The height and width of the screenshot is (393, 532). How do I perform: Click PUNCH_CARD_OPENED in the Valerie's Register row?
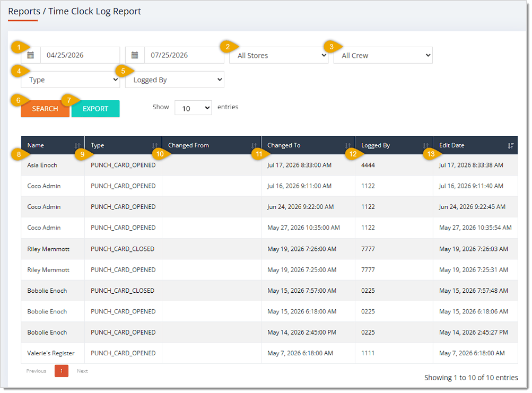tap(123, 354)
